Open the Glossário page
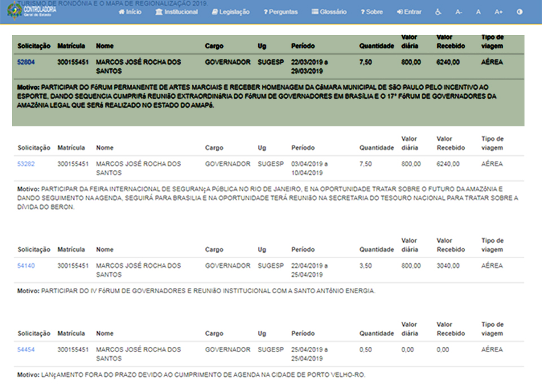Screen dimensions: 542x392 329,12
